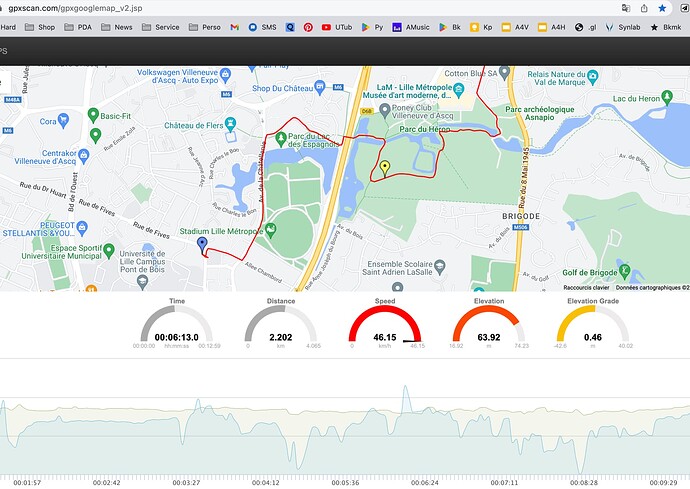
Task: Open the Service bookmarks folder
Action: coord(161,27)
